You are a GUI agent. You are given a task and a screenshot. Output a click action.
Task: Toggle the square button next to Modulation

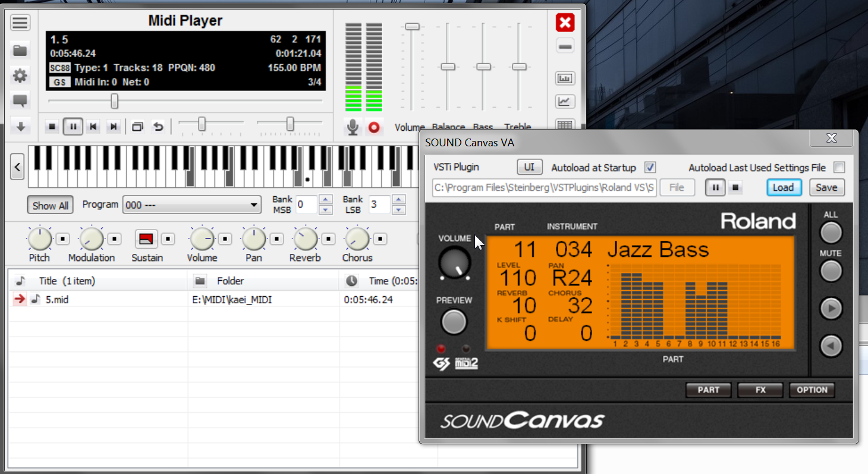point(115,239)
